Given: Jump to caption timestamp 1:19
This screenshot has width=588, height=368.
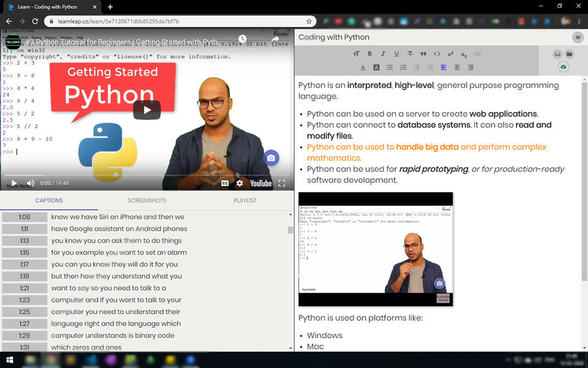Looking at the screenshot, I should tap(24, 276).
